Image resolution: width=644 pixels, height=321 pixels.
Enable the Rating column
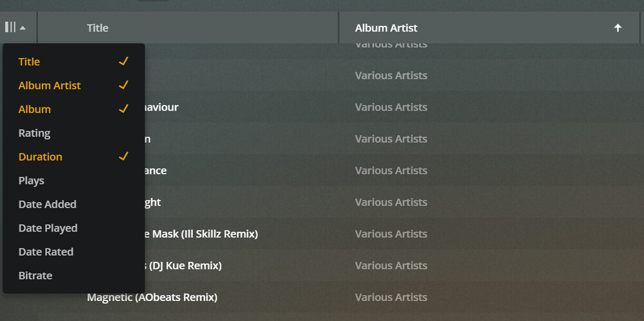tap(35, 133)
